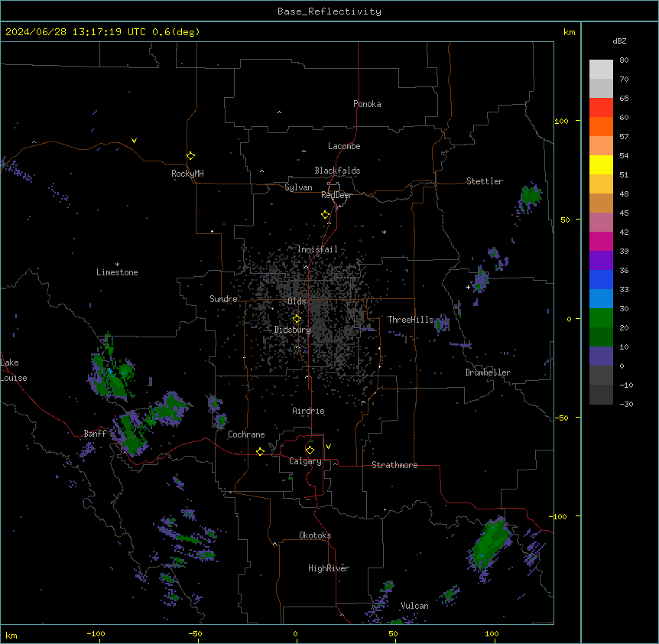659x644 pixels.
Task: Click the ThreeHills label
Action: click(x=411, y=320)
